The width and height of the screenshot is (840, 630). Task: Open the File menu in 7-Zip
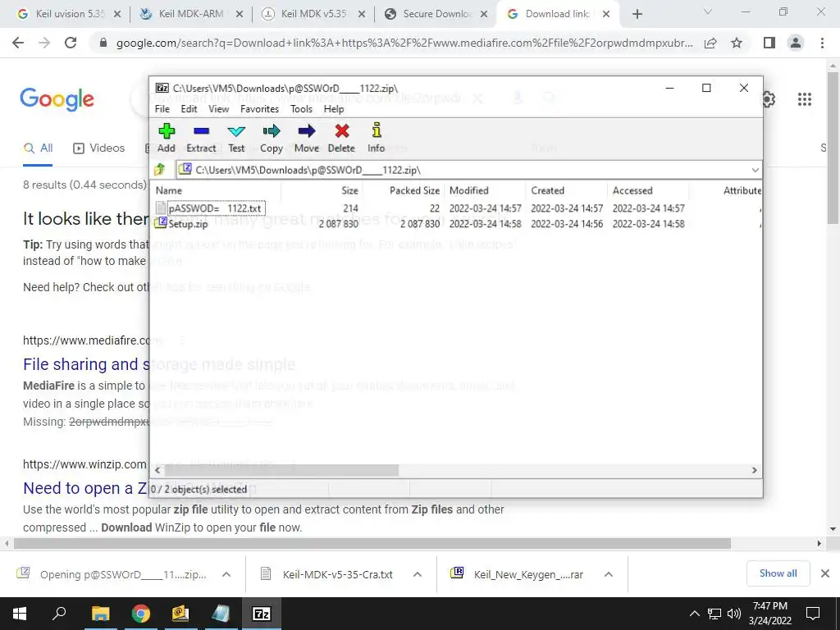click(x=162, y=109)
